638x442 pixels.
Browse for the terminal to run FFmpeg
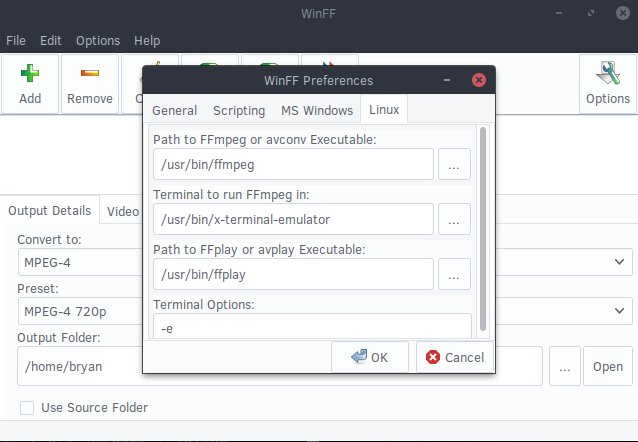point(454,219)
